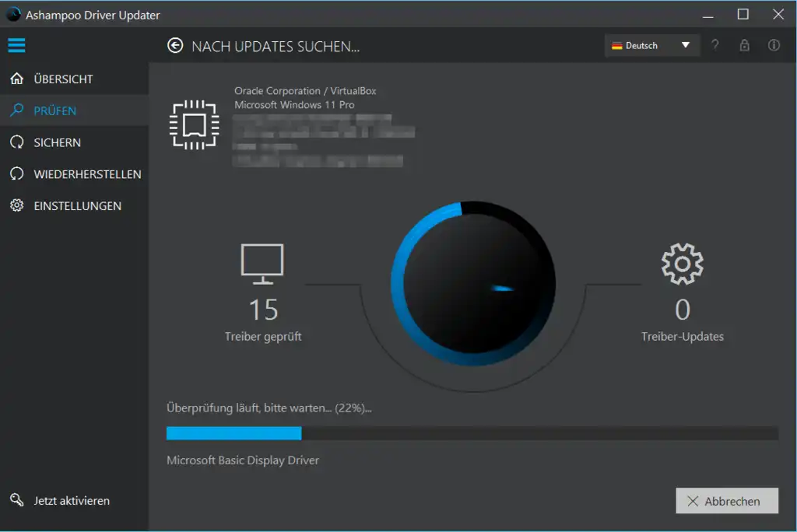The image size is (797, 532).
Task: Click the processor chip system icon
Action: (194, 125)
